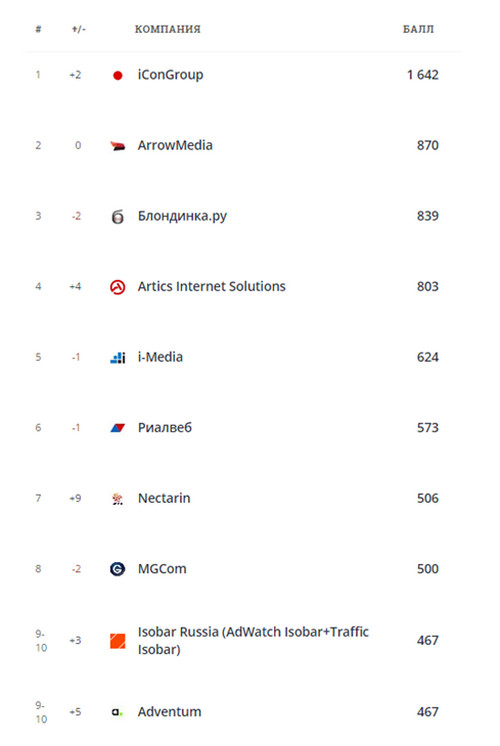
Task: Click the ArrowMedia logo icon
Action: tap(118, 146)
